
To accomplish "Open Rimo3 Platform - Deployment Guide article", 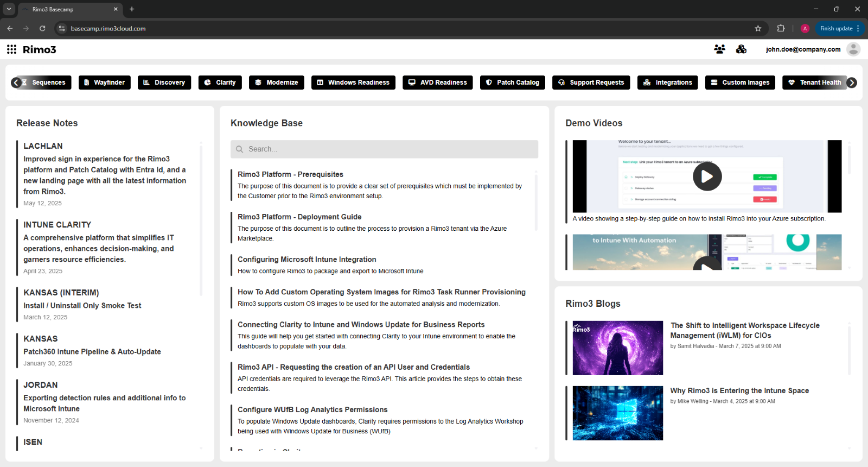I will (x=299, y=217).
